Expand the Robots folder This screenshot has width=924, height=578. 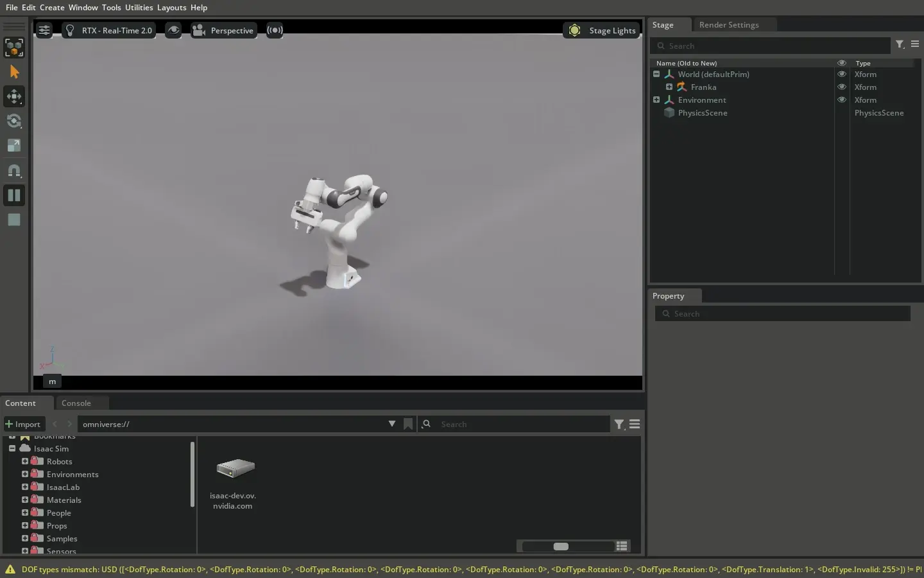25,461
